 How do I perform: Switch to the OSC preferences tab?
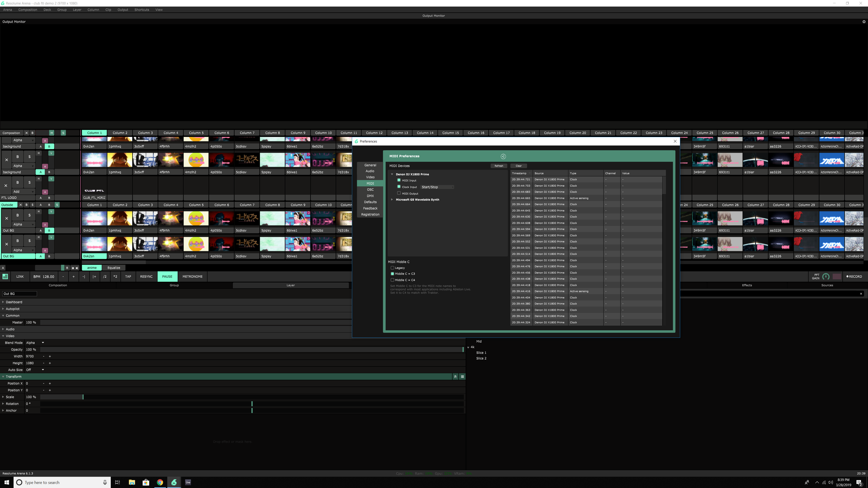pos(370,190)
